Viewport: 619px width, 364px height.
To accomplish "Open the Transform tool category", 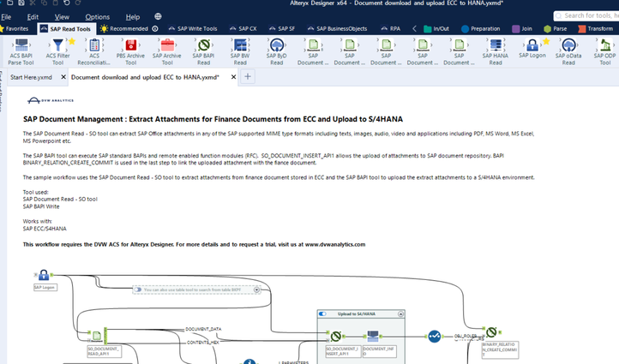I will pyautogui.click(x=595, y=28).
